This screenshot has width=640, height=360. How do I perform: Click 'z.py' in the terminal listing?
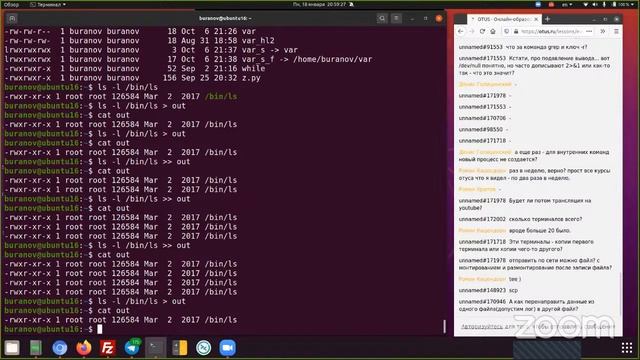click(x=251, y=78)
